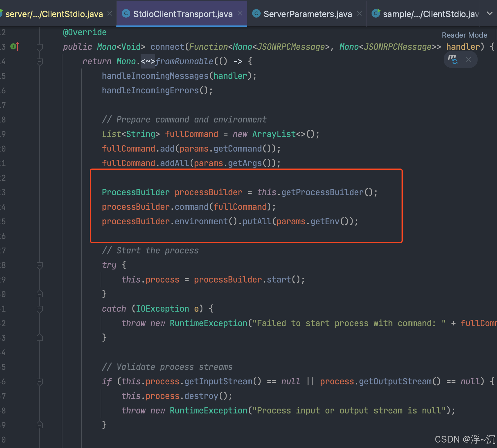Toggle Reader Mode for the editor

(x=464, y=35)
